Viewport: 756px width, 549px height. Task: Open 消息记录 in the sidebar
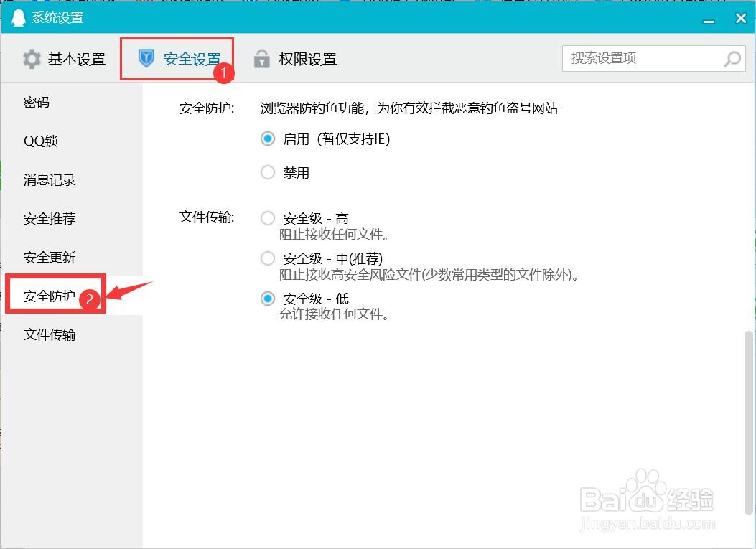point(50,180)
